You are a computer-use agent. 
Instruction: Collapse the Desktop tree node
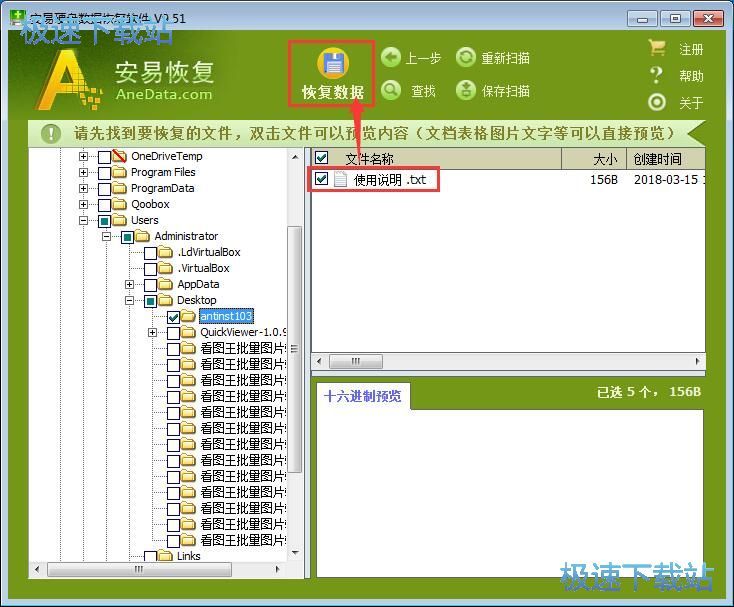129,300
